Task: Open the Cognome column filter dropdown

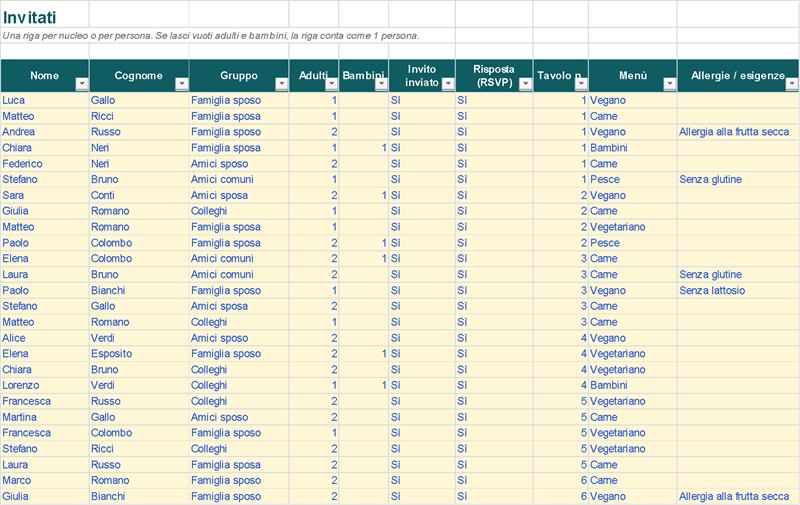Action: (x=182, y=84)
